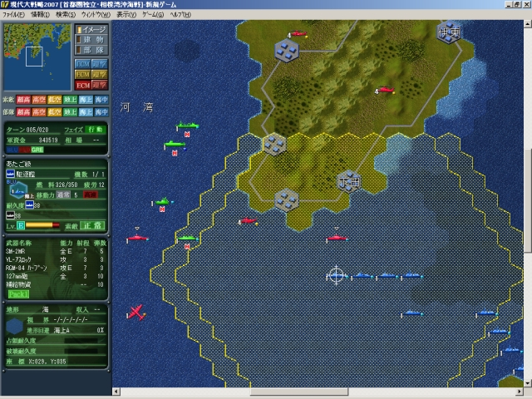Click the horizontal scrollbar thumb
The height and width of the screenshot is (399, 532).
click(x=299, y=392)
